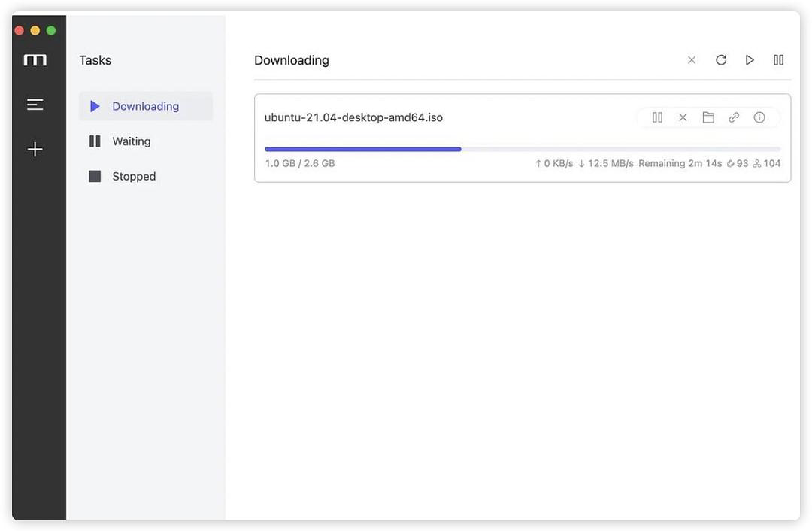Minimize window with yellow button
Viewport: 812px width, 531px height.
click(35, 30)
